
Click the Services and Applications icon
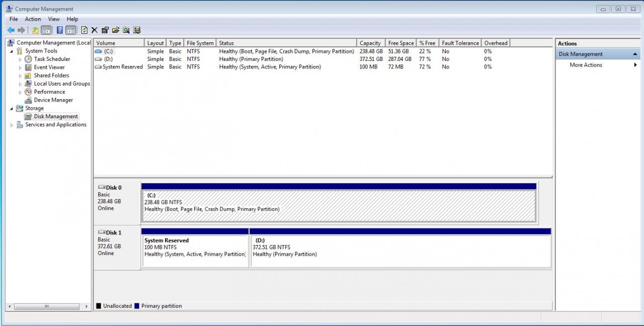pos(20,125)
